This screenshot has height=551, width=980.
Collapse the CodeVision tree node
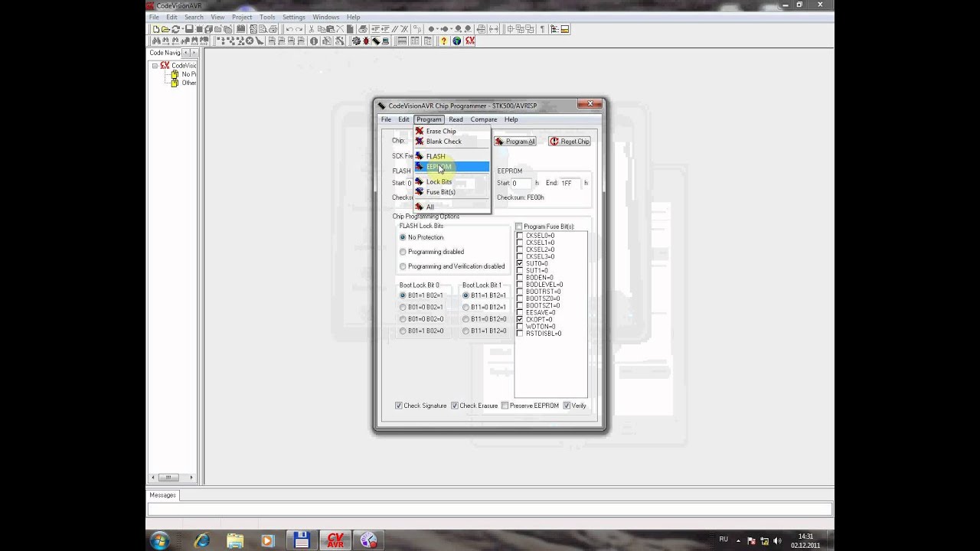[x=155, y=66]
